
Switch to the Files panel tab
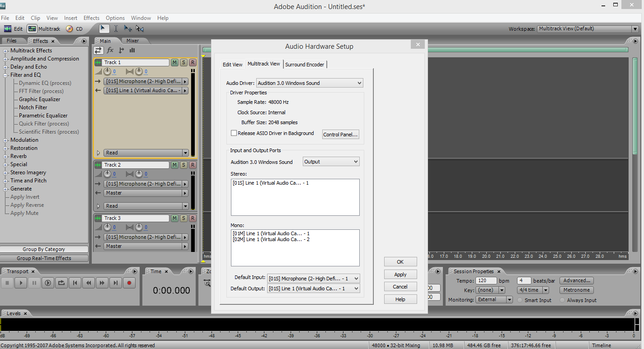(12, 41)
